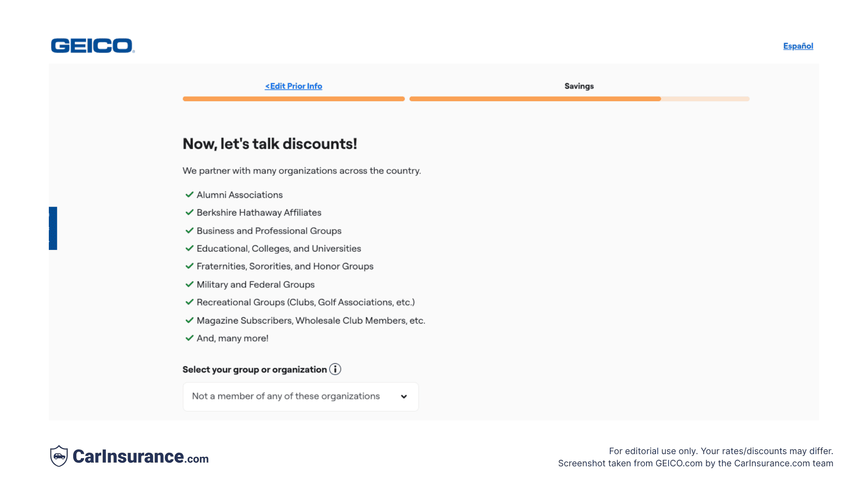Toggle the check beside Fraternities and Sororities

[189, 266]
